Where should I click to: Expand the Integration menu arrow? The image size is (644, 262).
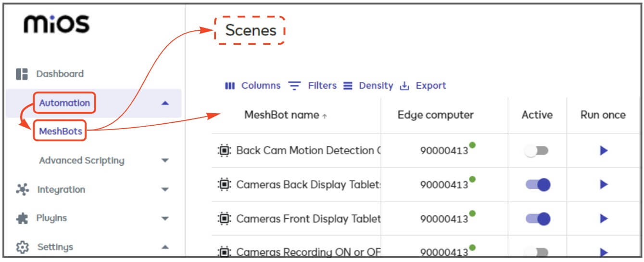(x=165, y=189)
